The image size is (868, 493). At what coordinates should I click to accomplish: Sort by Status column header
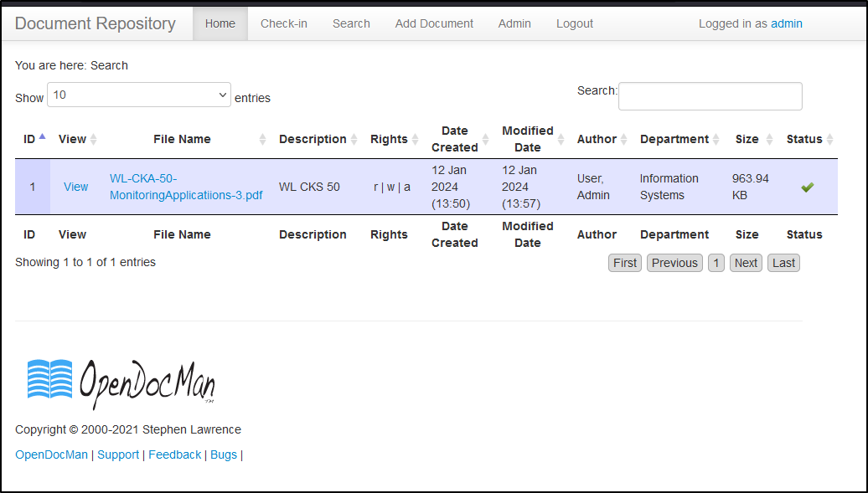[x=809, y=139]
